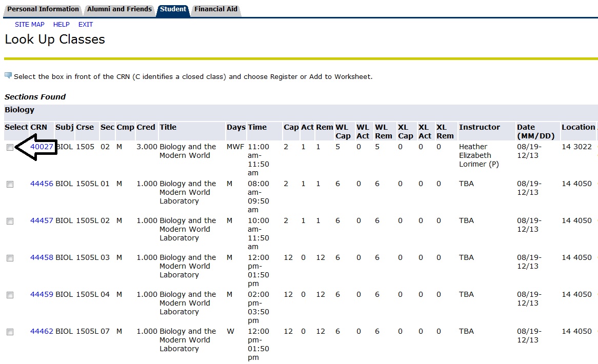Click EXIT to log out
598x364 pixels.
point(85,24)
